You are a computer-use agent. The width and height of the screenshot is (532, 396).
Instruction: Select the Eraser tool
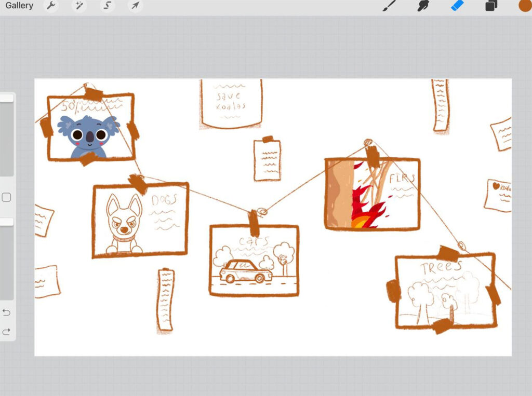pos(457,6)
